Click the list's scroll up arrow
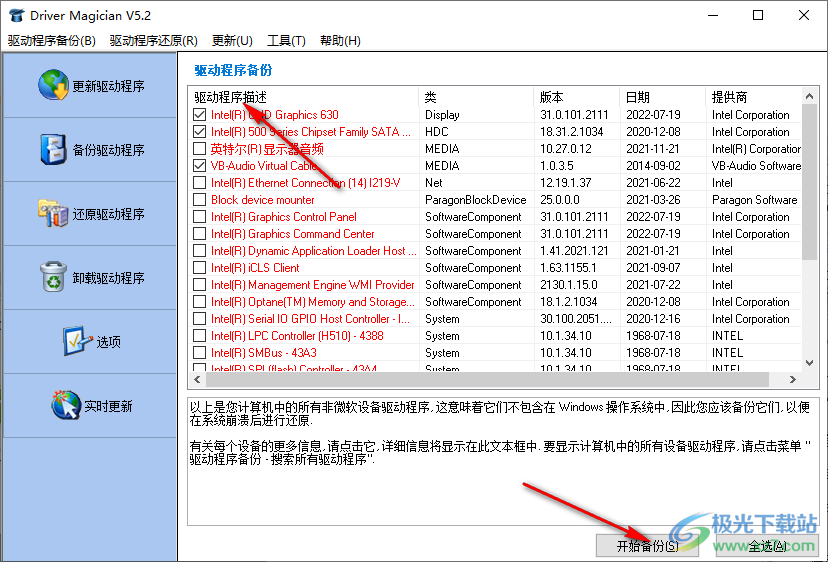 [x=810, y=96]
